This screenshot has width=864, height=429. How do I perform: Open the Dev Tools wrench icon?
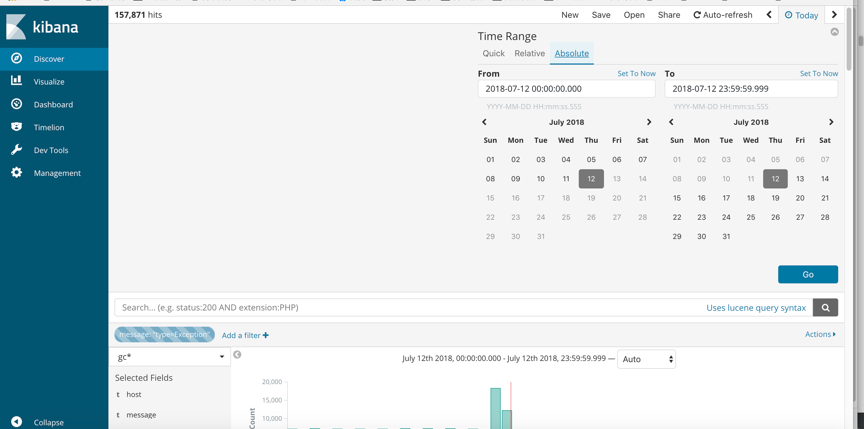(17, 150)
